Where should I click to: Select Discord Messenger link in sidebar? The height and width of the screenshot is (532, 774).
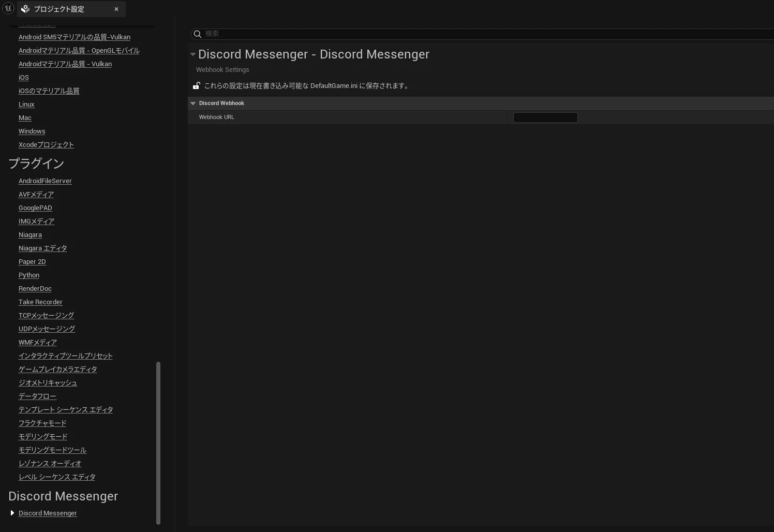click(x=48, y=513)
